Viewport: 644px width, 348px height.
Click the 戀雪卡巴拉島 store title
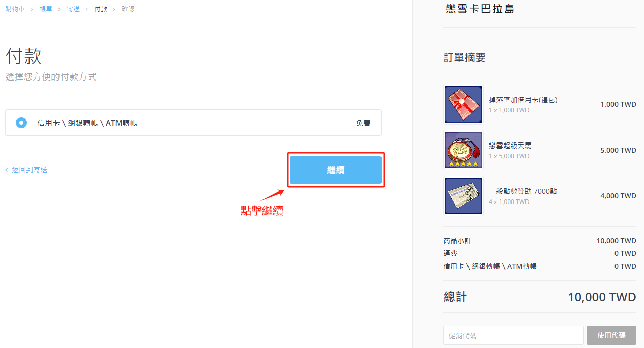coord(480,9)
